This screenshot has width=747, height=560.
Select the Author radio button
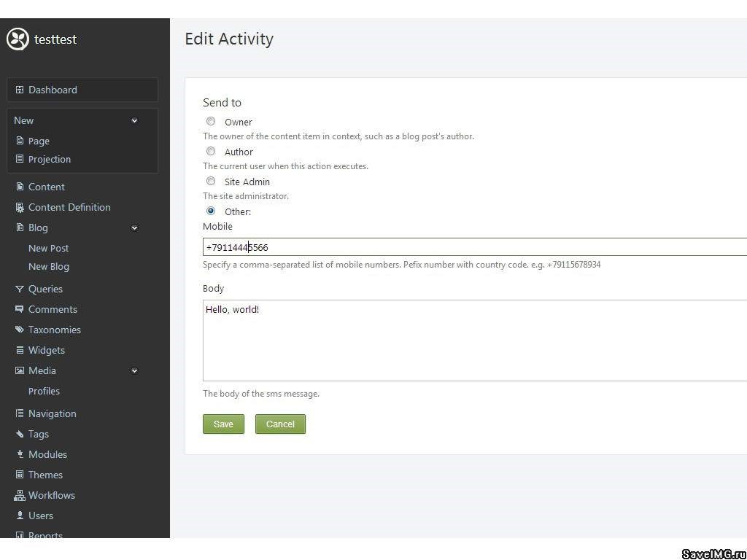(x=211, y=152)
